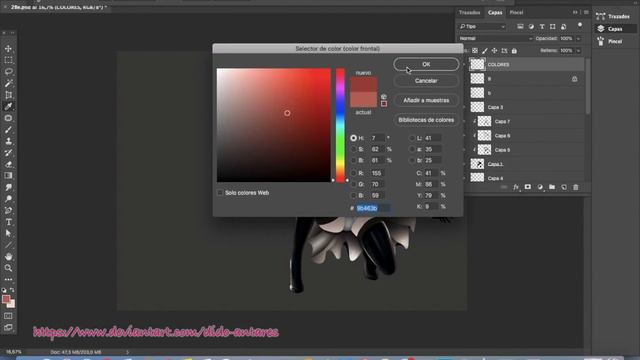Select the Magic Wand tool
Screen dimensions: 640x360
click(8, 83)
